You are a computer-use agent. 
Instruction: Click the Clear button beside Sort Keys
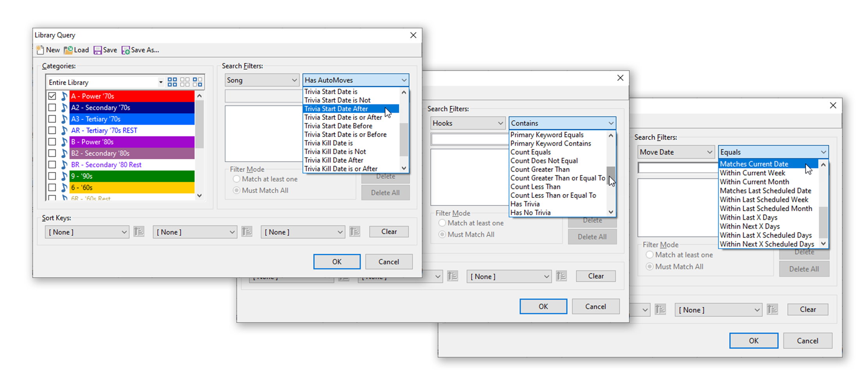389,232
